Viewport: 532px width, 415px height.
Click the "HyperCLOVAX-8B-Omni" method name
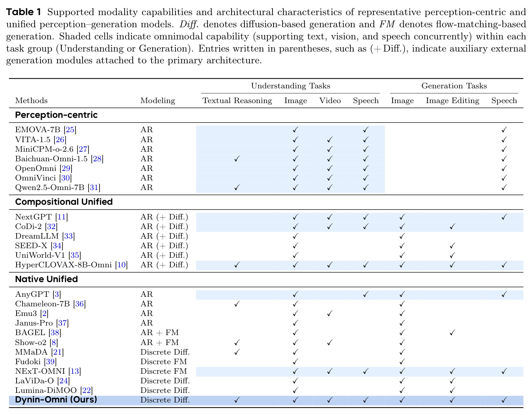coord(63,265)
